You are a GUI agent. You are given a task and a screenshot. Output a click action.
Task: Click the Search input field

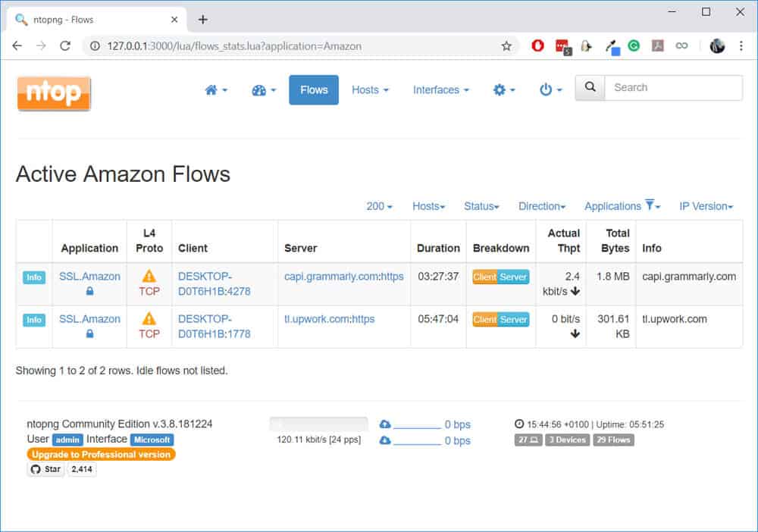(x=673, y=87)
